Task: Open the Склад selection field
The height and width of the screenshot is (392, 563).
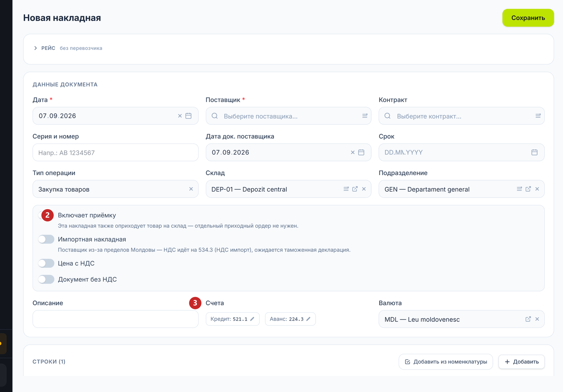Action: [288, 189]
